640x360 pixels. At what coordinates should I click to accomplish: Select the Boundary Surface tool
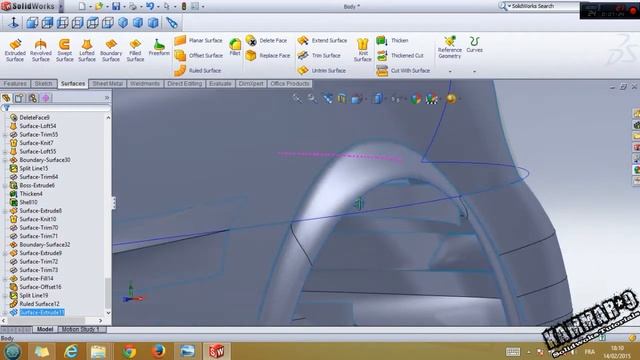coord(111,50)
